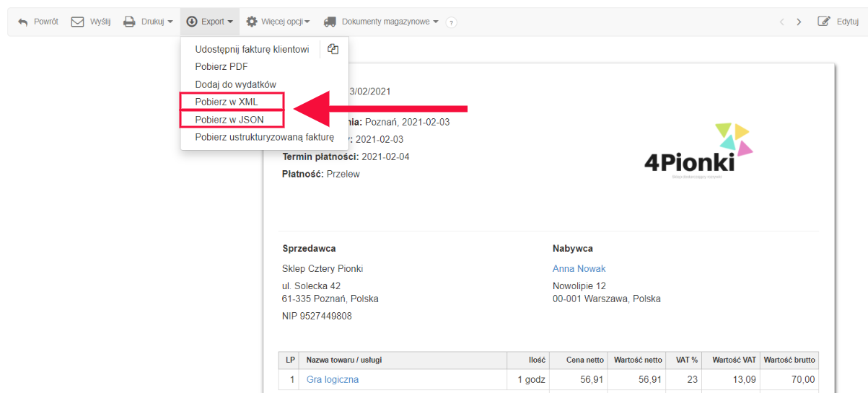
Task: Click the Wartość netto column header
Action: coord(638,360)
